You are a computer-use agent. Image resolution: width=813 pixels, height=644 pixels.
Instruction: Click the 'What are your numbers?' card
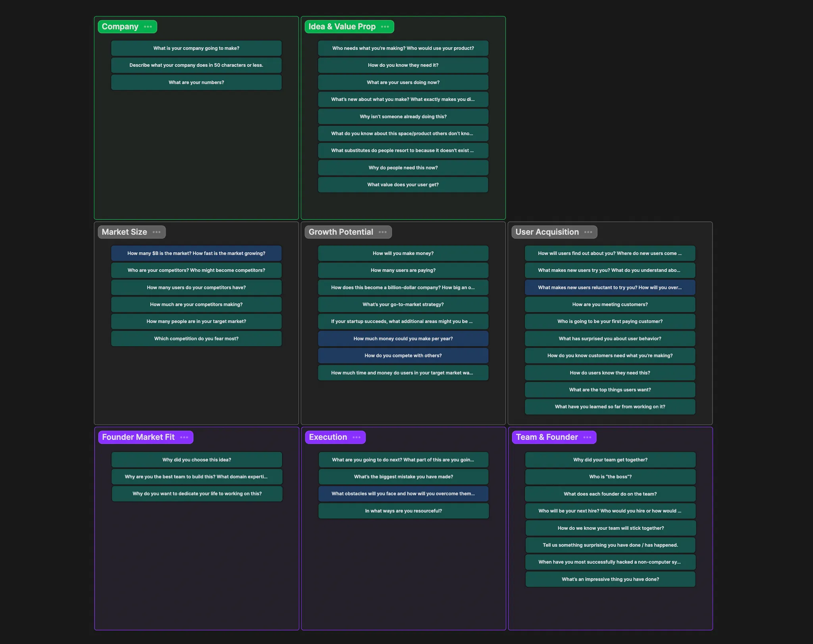click(196, 83)
